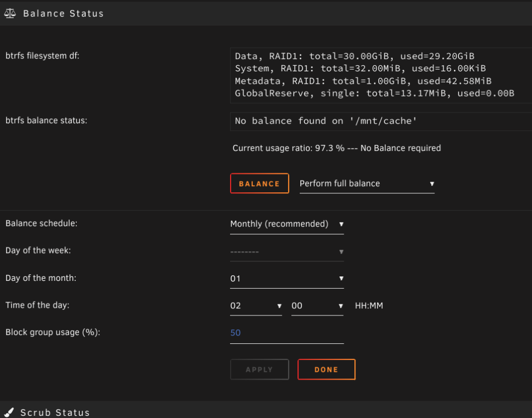
Task: Click the Block group usage (%): label
Action: pos(53,332)
